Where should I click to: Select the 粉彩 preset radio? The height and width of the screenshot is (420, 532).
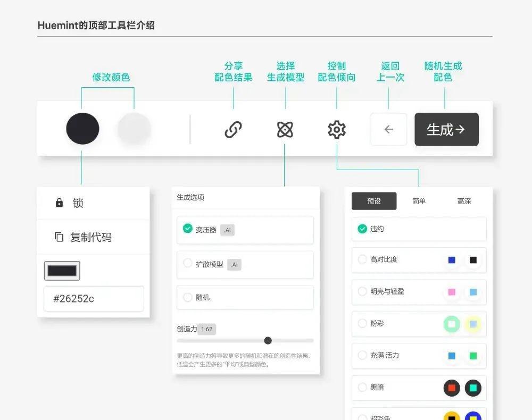tap(362, 323)
